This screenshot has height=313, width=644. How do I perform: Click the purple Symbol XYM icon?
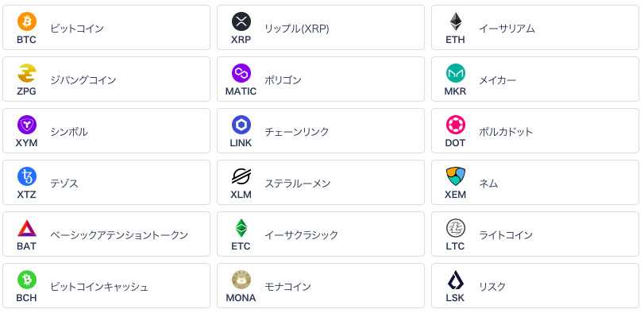pos(27,125)
